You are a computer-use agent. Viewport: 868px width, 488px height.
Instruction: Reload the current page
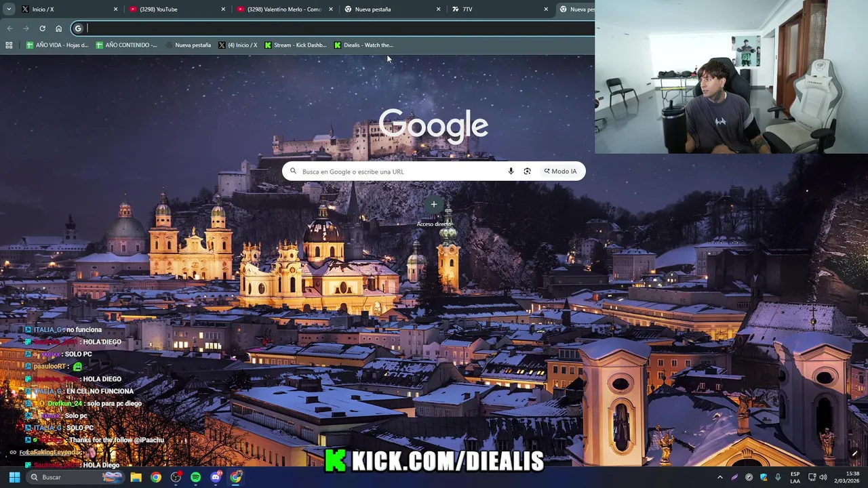pyautogui.click(x=42, y=28)
